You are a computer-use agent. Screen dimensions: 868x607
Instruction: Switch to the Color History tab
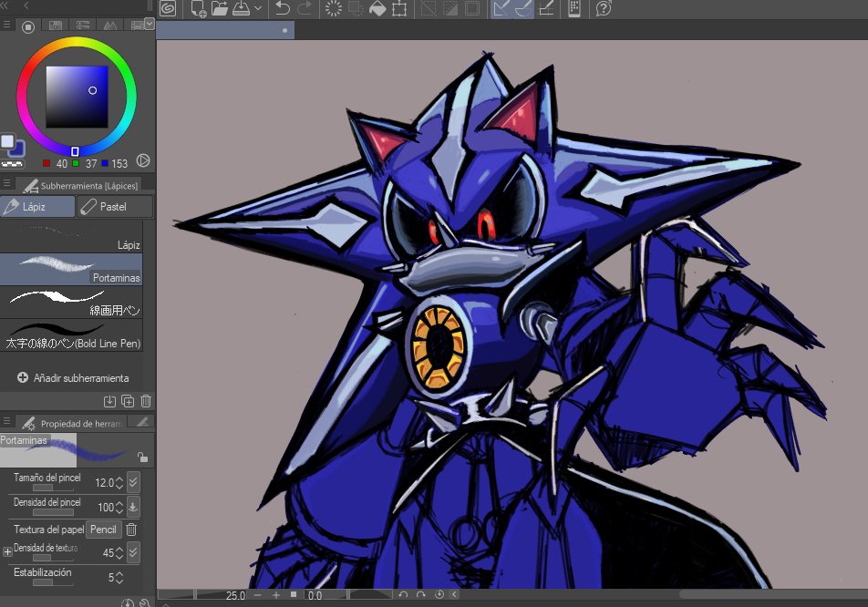[x=136, y=26]
